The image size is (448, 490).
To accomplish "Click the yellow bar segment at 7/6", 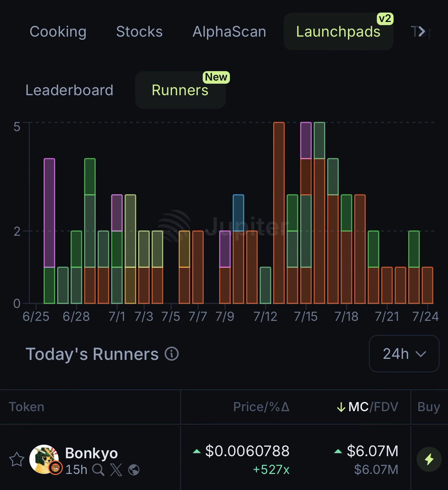I will click(184, 249).
